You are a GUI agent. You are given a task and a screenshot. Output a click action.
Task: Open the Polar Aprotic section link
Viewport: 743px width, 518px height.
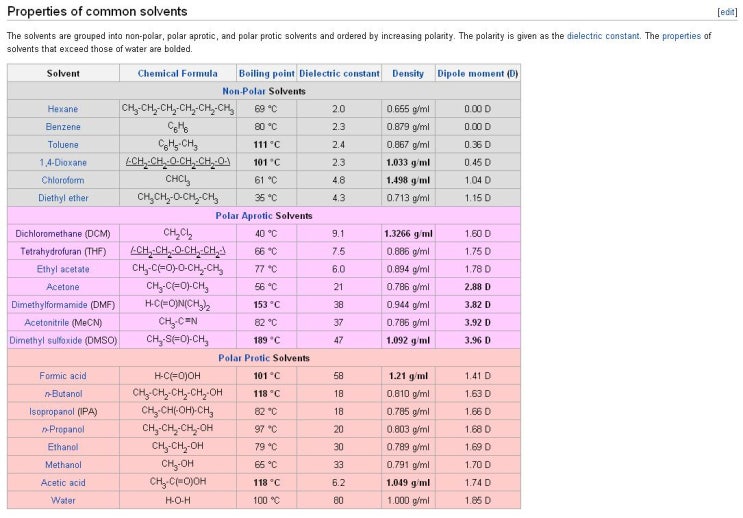coord(244,216)
